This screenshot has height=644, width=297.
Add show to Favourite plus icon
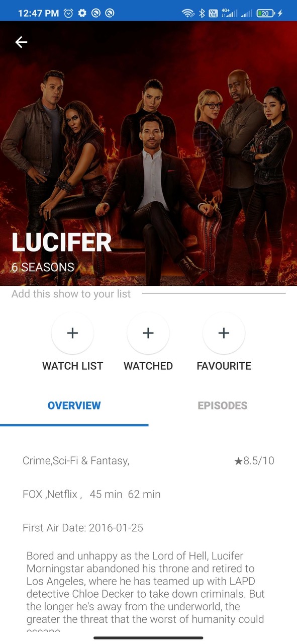[224, 333]
